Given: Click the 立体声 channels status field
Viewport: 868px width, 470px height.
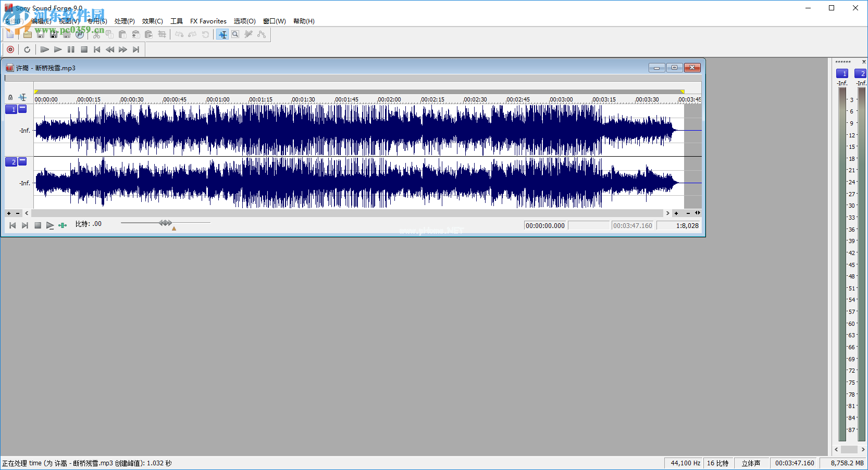Looking at the screenshot, I should point(751,463).
